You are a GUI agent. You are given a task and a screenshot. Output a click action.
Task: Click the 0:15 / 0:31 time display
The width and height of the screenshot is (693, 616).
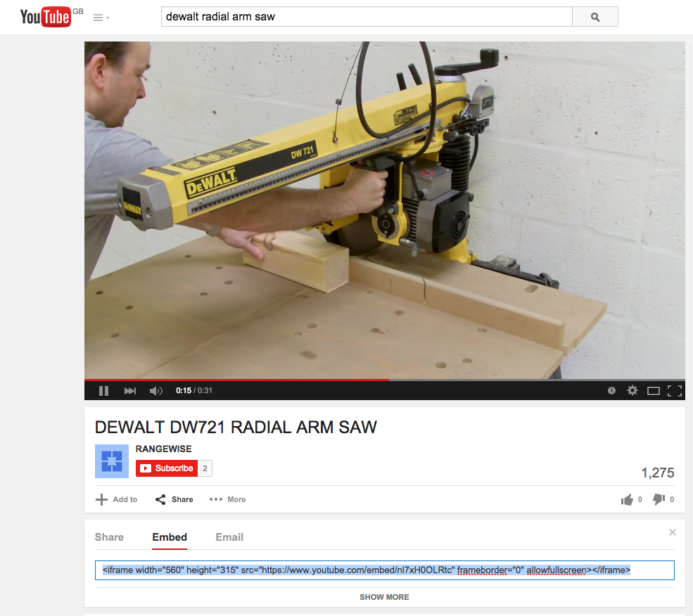point(194,391)
